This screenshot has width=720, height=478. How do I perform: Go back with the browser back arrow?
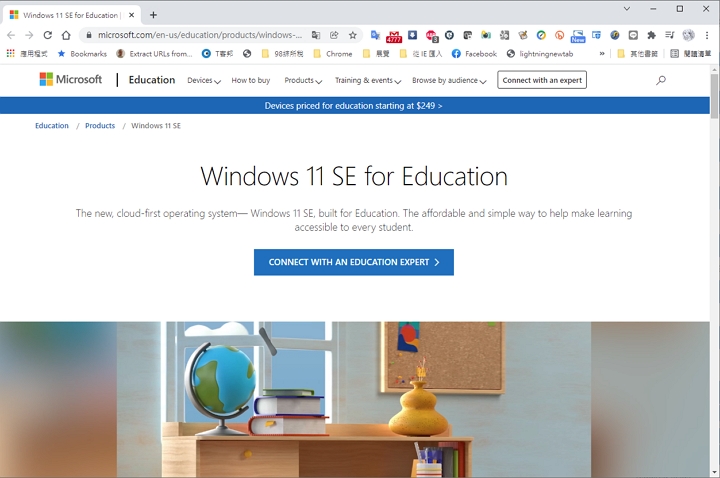11,35
